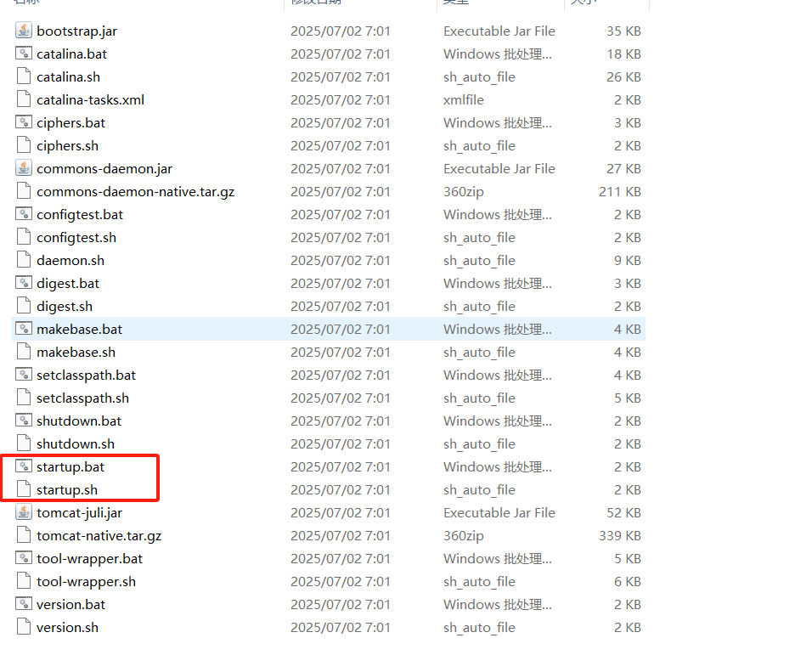
Task: Click the commons-daemon.jar Java icon
Action: click(24, 168)
